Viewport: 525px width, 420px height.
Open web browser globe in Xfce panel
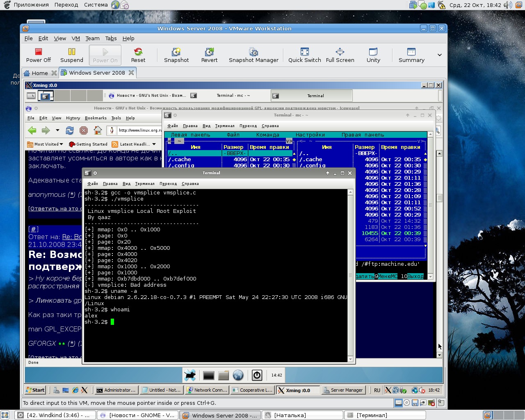pos(238,375)
